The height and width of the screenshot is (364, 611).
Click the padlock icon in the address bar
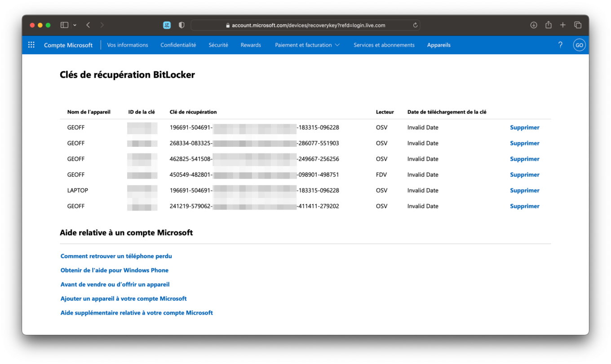[x=228, y=26]
